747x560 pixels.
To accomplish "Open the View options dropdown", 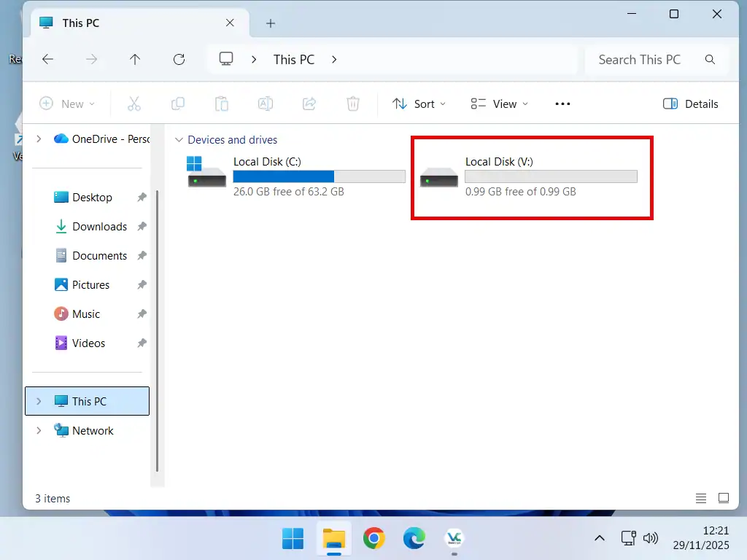I will coord(499,104).
